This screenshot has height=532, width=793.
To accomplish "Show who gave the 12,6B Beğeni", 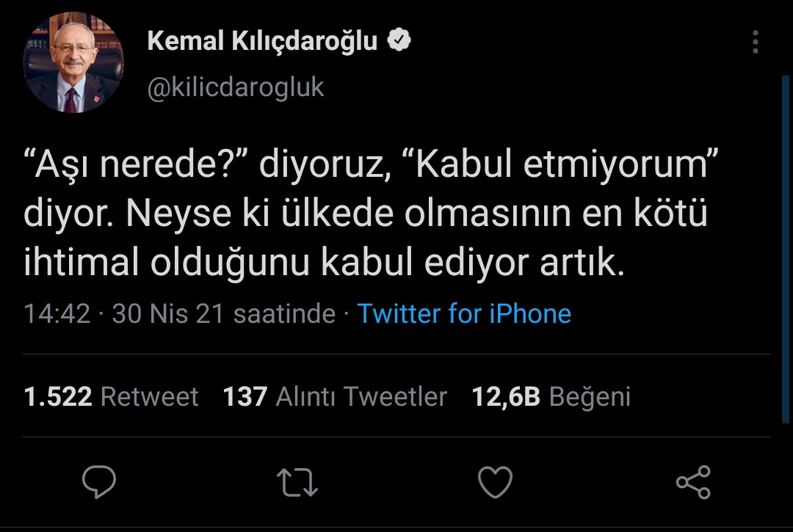I will click(551, 396).
